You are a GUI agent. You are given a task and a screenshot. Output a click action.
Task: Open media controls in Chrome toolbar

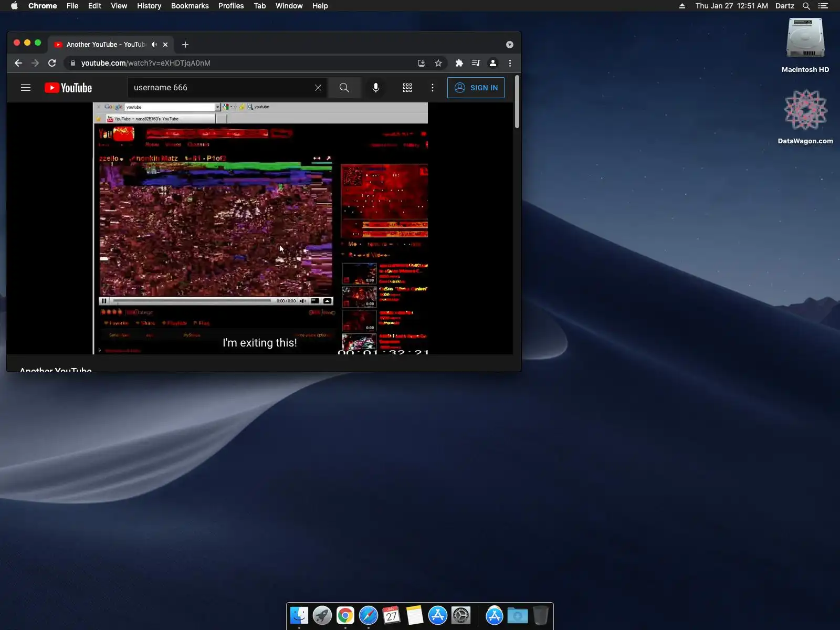476,63
